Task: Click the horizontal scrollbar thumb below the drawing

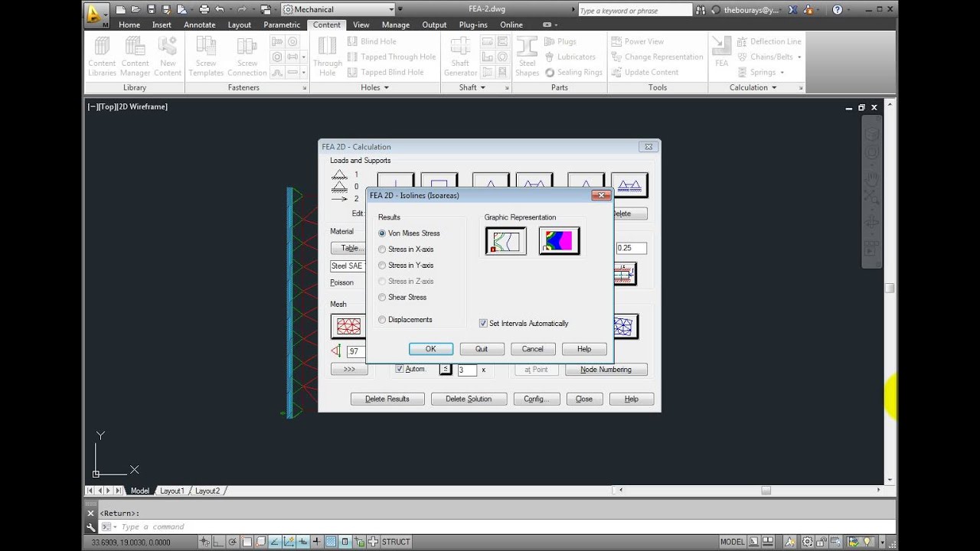Action: 766,491
